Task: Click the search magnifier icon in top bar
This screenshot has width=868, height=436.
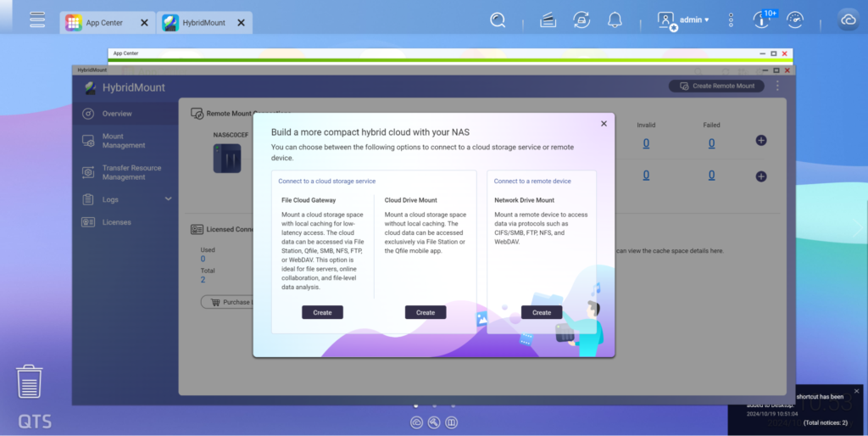Action: click(498, 20)
